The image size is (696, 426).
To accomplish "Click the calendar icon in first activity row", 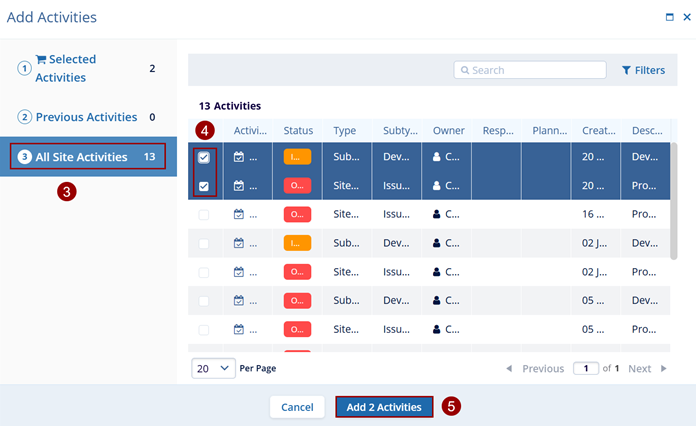I will 239,157.
